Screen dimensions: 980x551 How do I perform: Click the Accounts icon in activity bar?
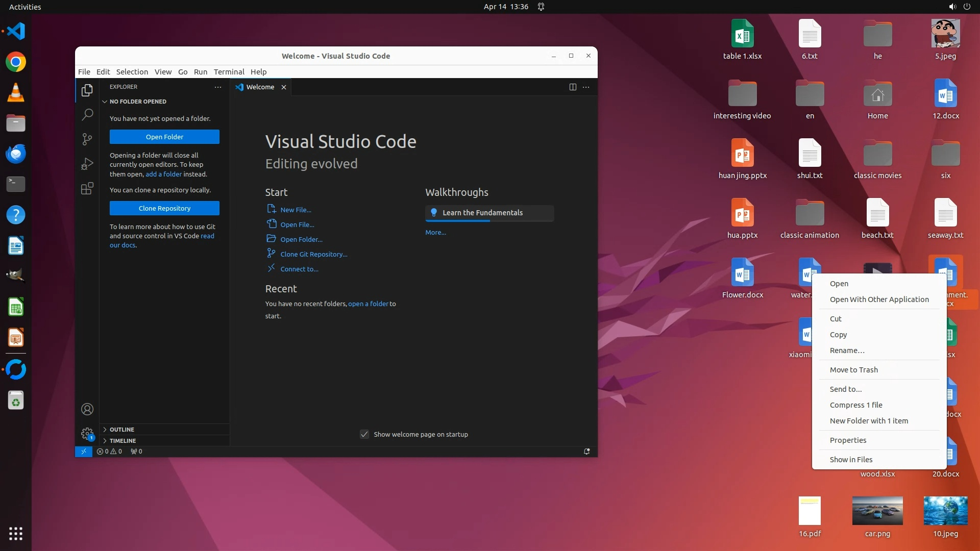[x=87, y=409]
